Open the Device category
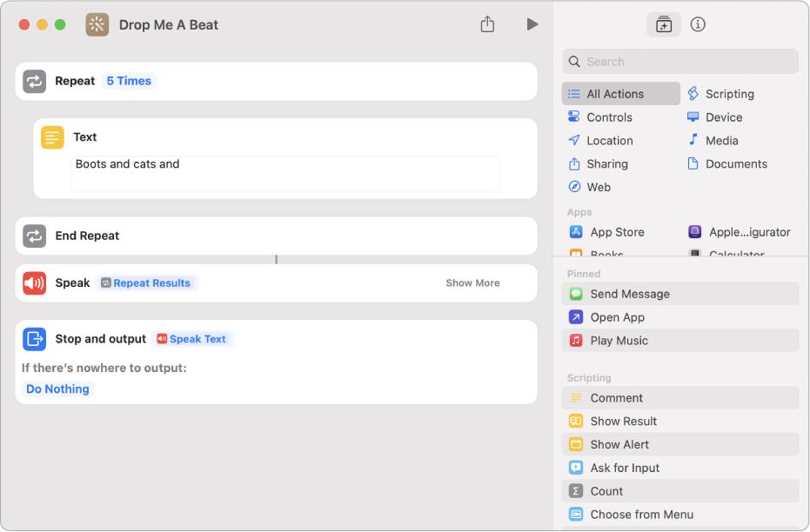Viewport: 810px width, 532px height. pyautogui.click(x=715, y=117)
